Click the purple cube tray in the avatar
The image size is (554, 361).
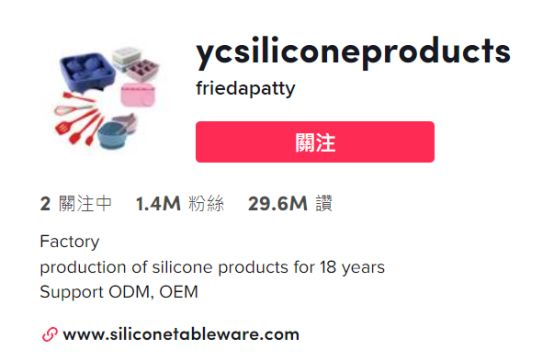point(143,70)
